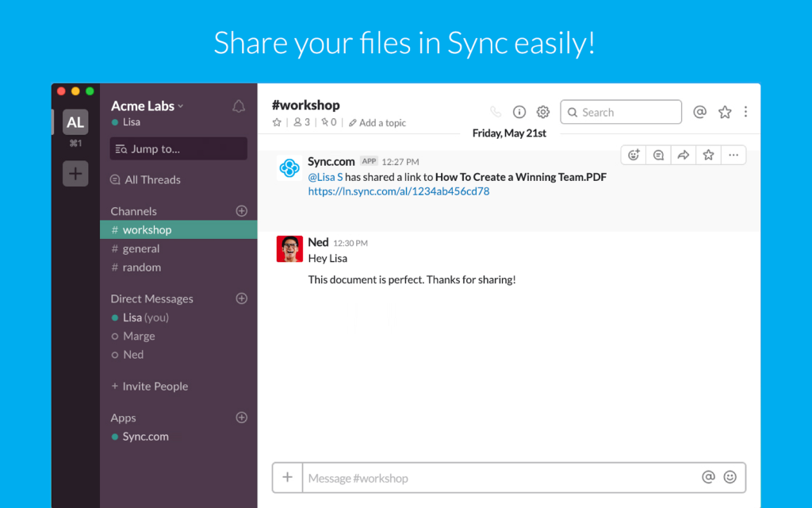
Task: Click the share message arrow icon
Action: click(x=683, y=155)
